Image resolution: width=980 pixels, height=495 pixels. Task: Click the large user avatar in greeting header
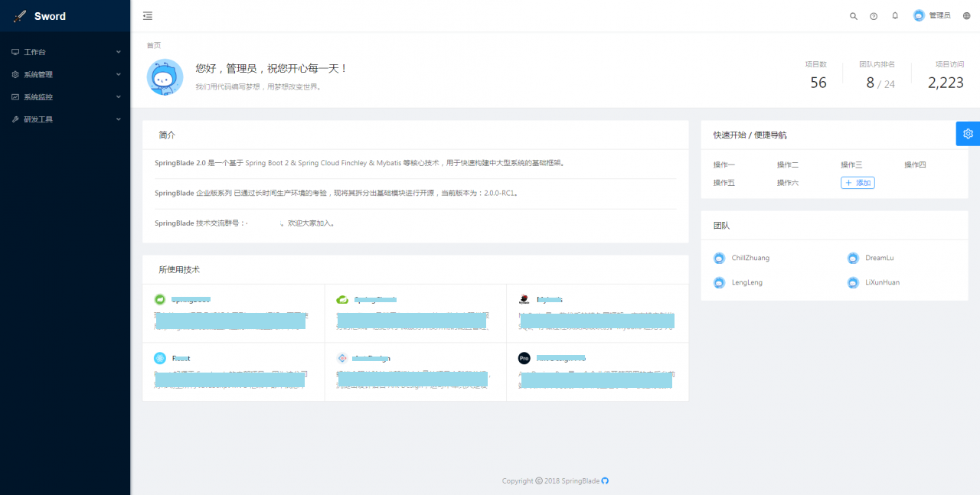coord(165,77)
